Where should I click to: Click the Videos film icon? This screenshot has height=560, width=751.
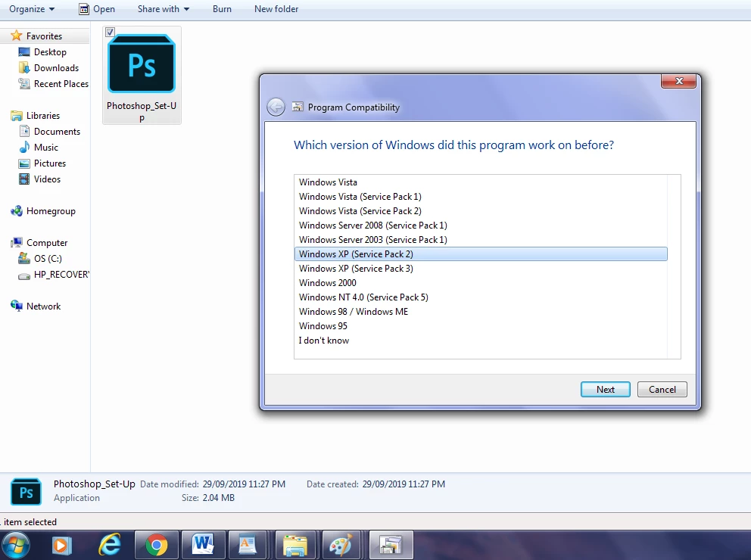click(x=24, y=179)
